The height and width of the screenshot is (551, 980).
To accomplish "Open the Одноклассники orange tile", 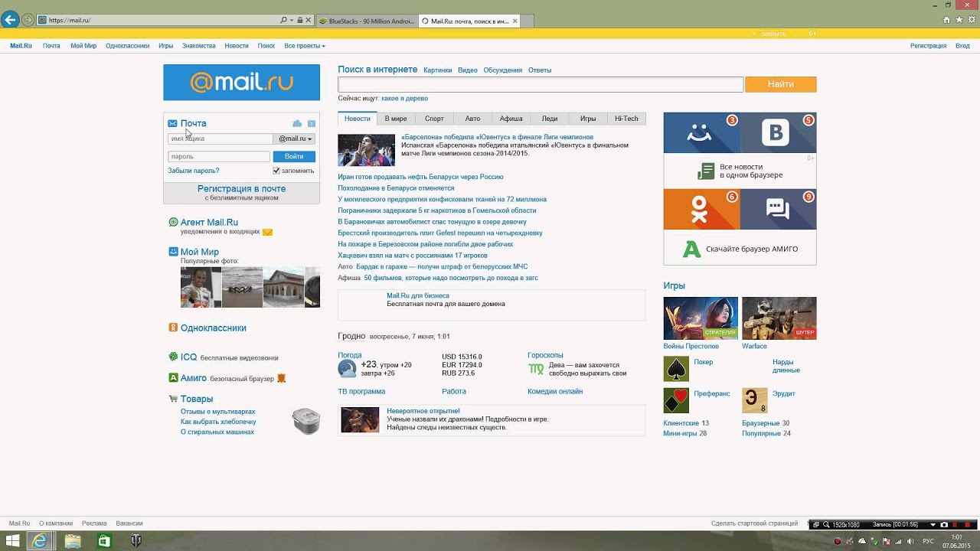I will 701,209.
